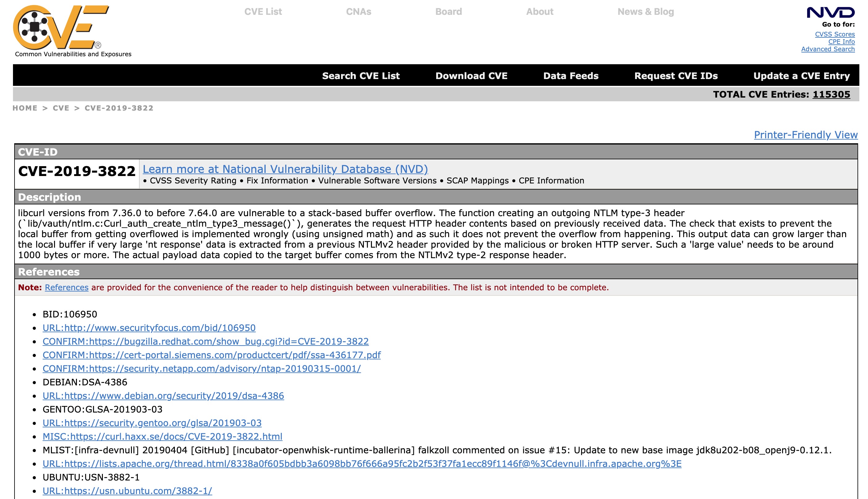Open Update a CVE Entry
The width and height of the screenshot is (868, 499).
801,76
